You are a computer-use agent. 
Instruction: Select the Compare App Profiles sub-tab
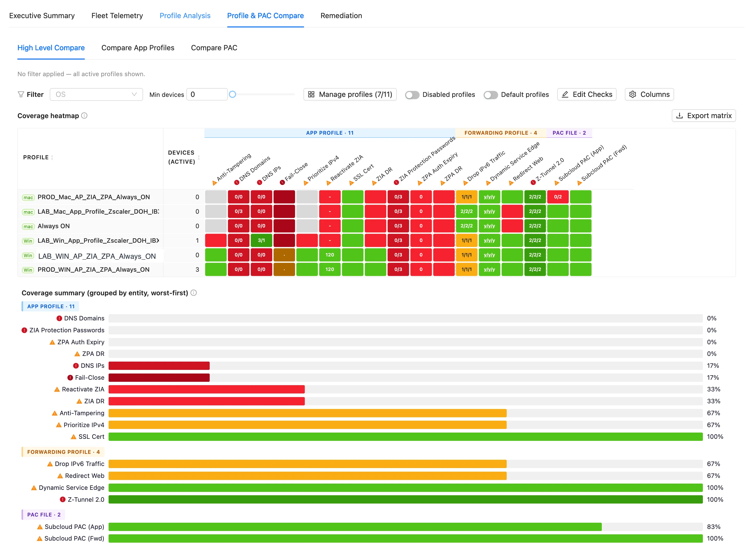[138, 48]
